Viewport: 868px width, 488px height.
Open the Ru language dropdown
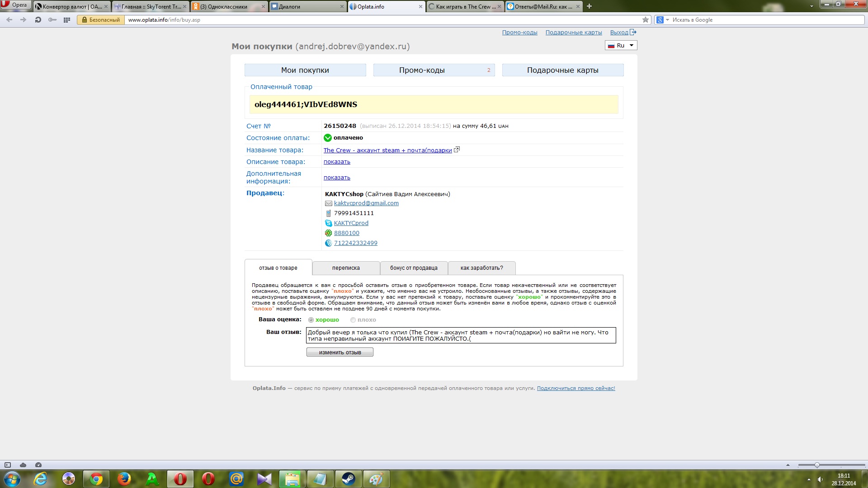tap(621, 45)
